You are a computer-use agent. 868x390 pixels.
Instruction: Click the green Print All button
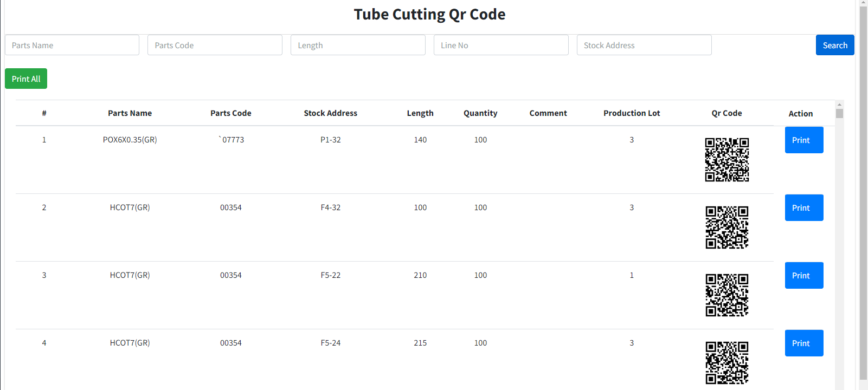coord(26,79)
